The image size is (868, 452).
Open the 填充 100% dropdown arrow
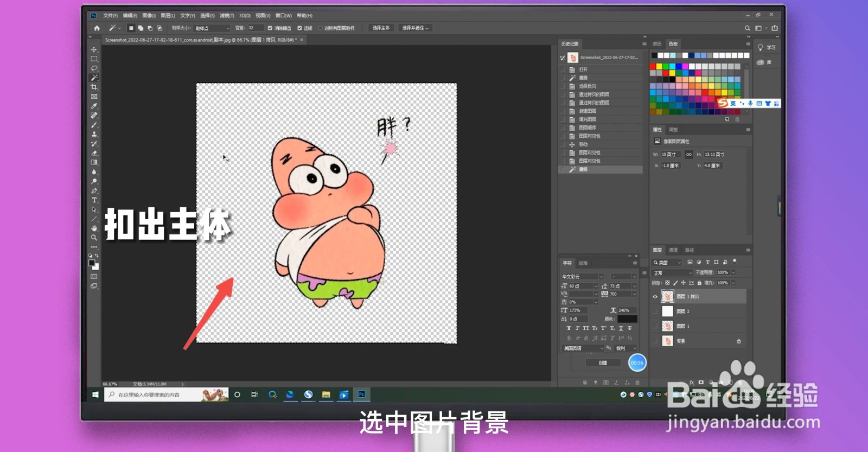(733, 283)
